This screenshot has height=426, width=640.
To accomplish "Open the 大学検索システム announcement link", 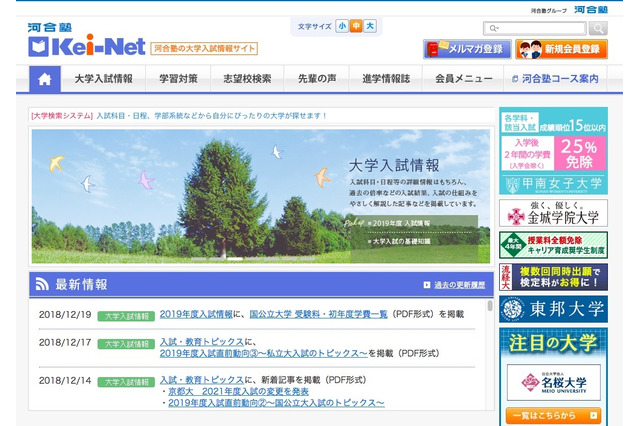I will (179, 116).
